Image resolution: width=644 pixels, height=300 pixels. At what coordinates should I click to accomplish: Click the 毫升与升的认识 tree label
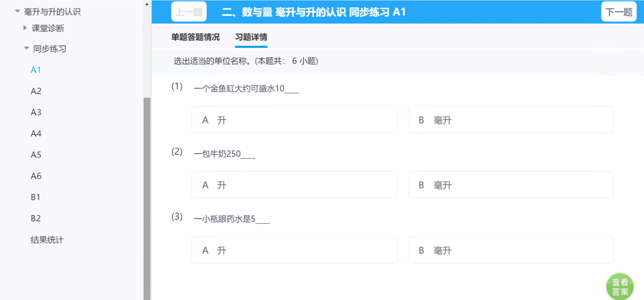[52, 12]
